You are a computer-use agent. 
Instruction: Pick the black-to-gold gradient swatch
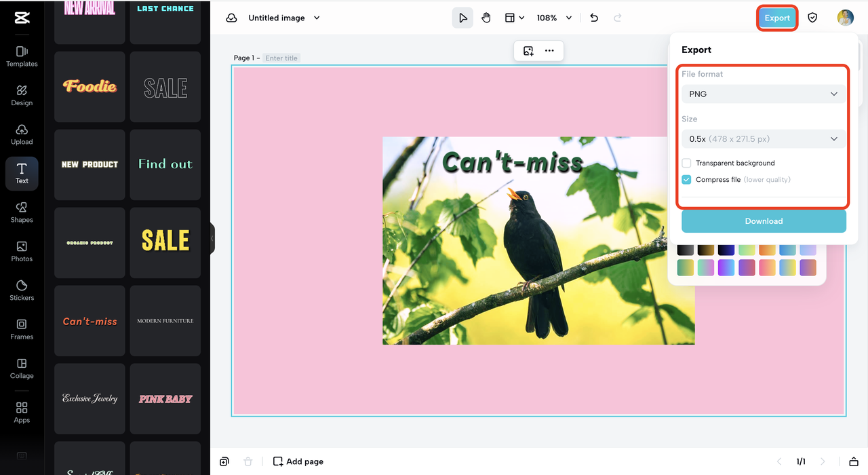click(x=706, y=250)
